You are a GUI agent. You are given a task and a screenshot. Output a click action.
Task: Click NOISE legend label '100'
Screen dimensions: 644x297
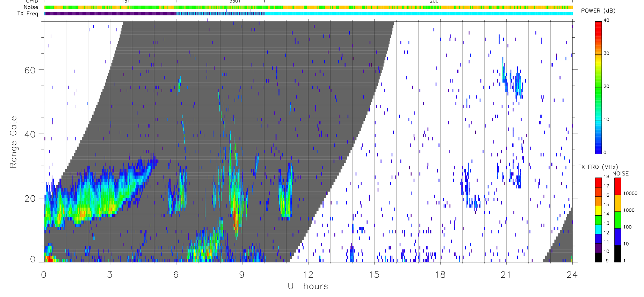point(628,227)
